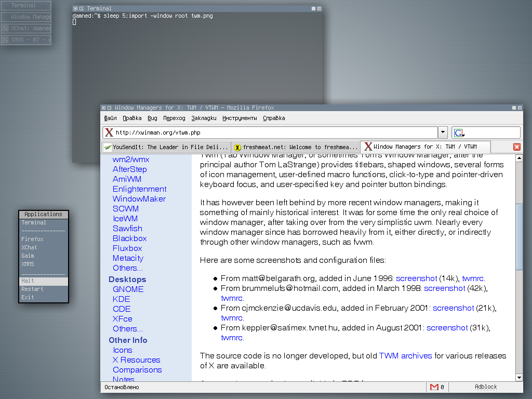Select Restart in the Applications menu

coord(44,289)
